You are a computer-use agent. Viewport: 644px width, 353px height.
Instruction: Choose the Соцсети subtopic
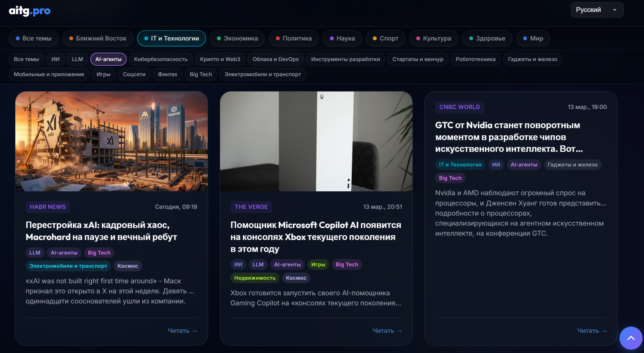pyautogui.click(x=134, y=74)
